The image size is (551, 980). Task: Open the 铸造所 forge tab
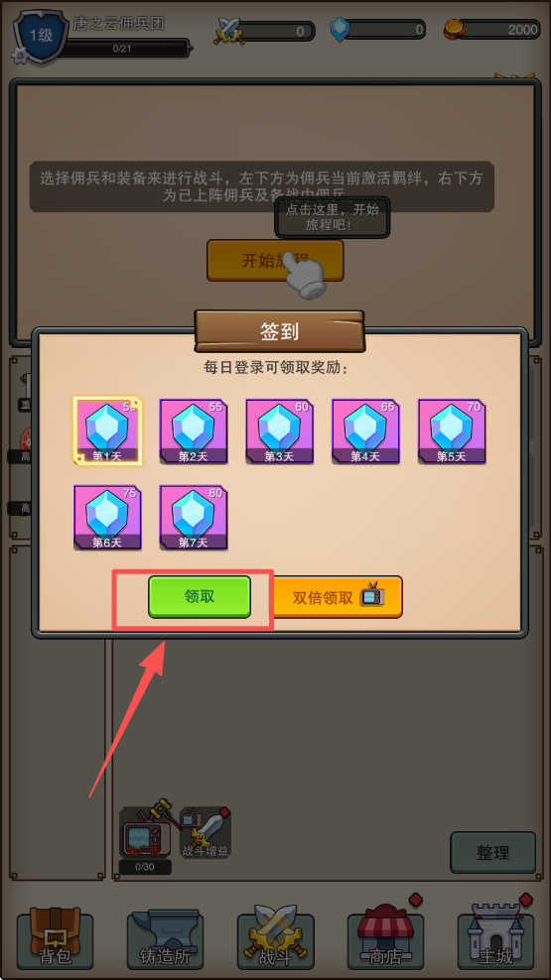pos(165,936)
